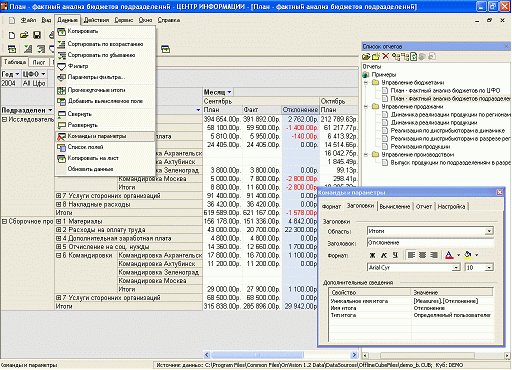Open the Файл menu
The width and height of the screenshot is (512, 370).
pos(28,20)
